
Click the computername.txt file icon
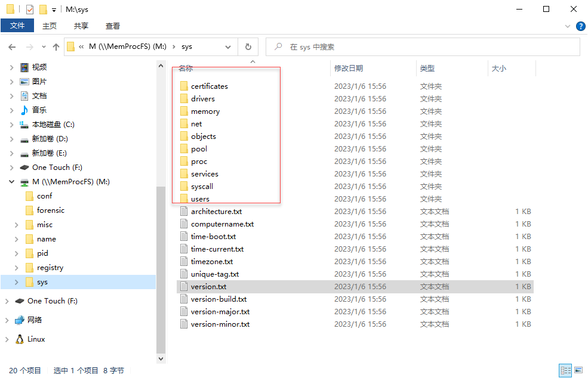point(184,224)
